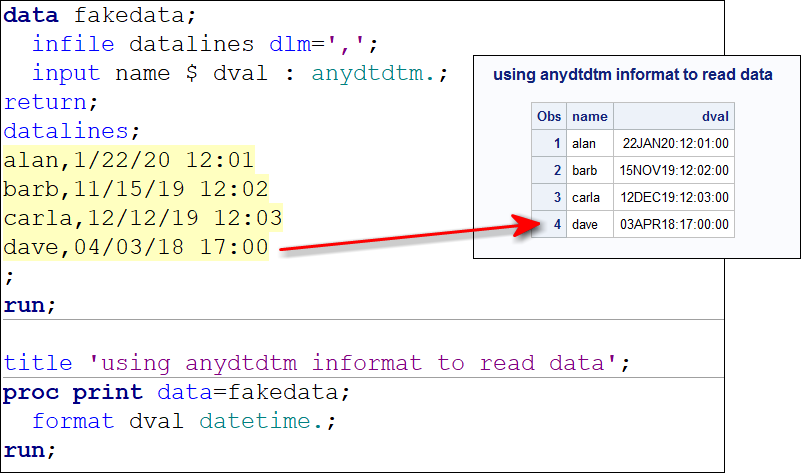Click the value 22JAN20:12:01:00
Viewport: 801px width, 473px height.
(x=675, y=144)
